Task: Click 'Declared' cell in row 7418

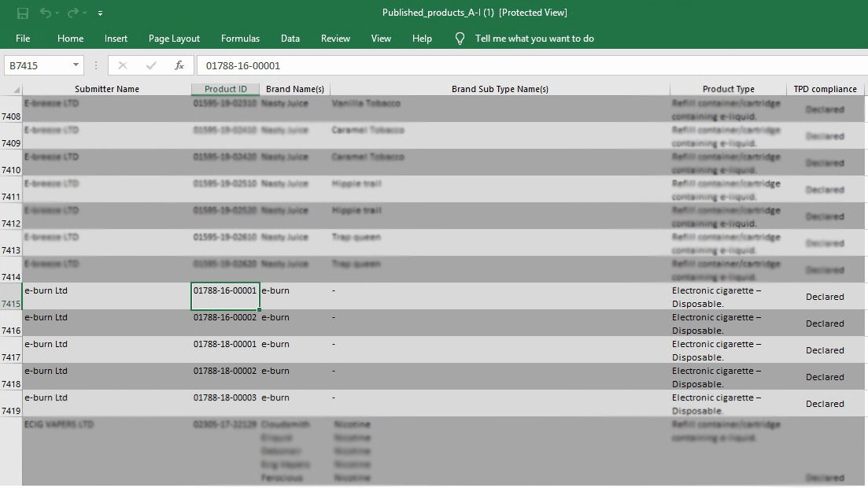Action: [825, 377]
